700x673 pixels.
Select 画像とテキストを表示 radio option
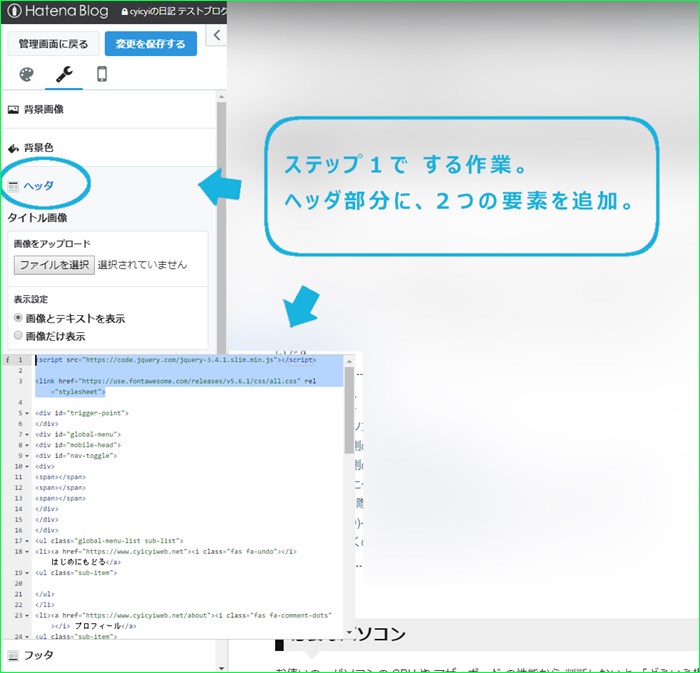18,318
